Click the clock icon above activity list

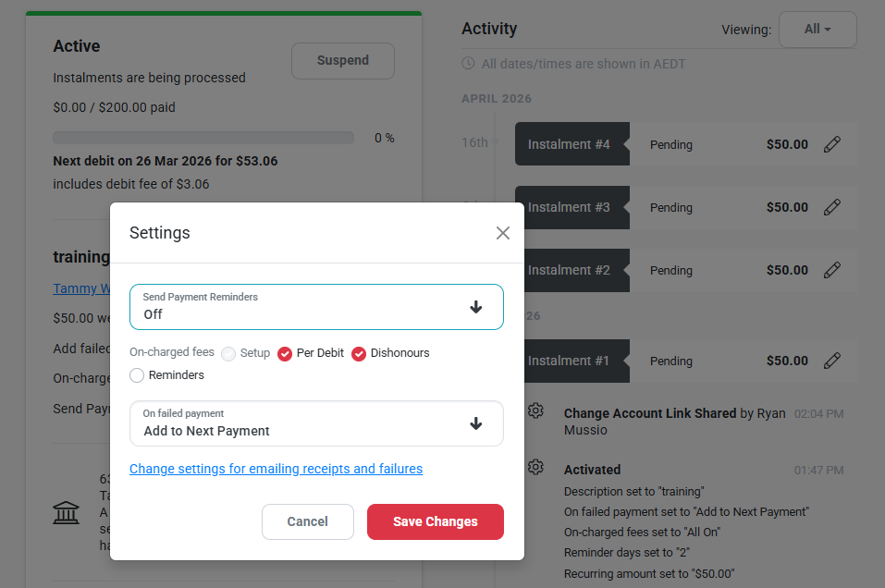click(468, 64)
